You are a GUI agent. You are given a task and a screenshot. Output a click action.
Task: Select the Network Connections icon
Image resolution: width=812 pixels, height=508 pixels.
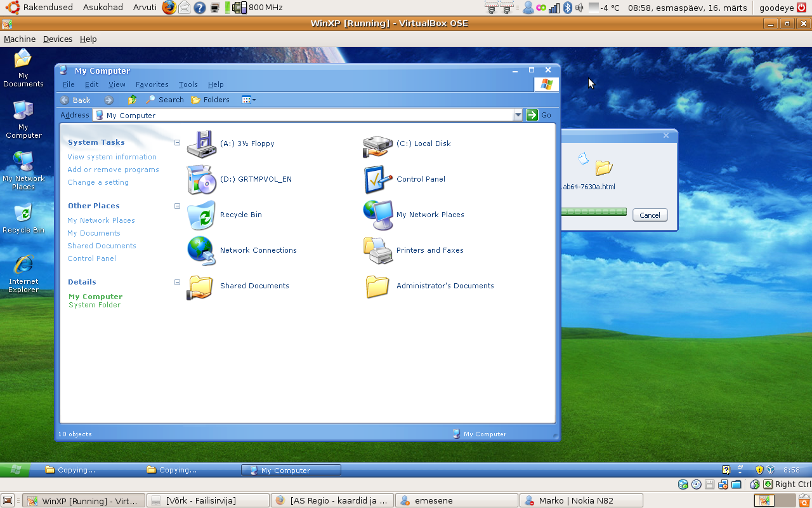[x=201, y=250]
